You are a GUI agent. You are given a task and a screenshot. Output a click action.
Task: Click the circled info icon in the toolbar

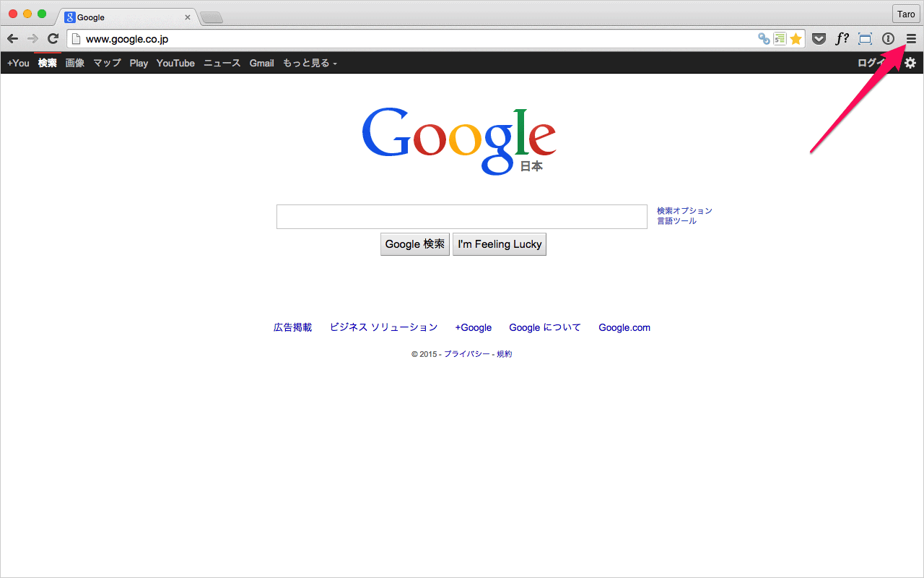point(888,38)
